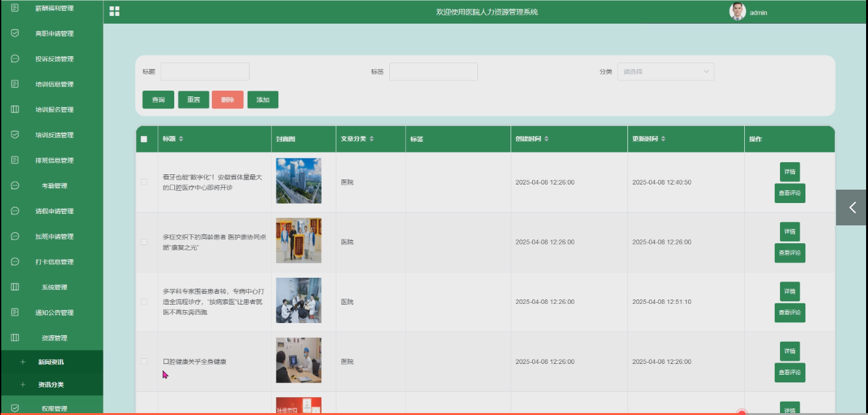This screenshot has width=868, height=415.
Task: Click cover image of 多学科专家围着患者转 row
Action: [x=299, y=300]
